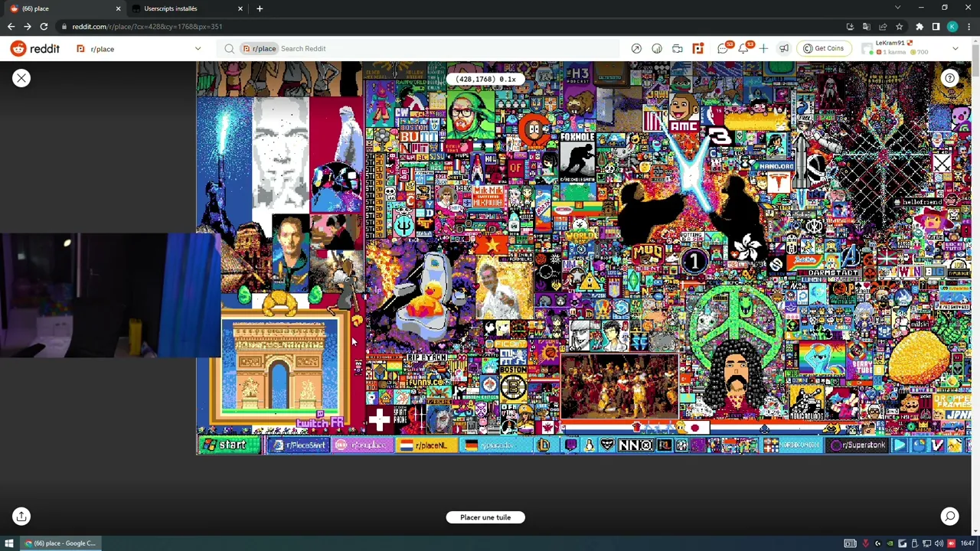Image resolution: width=980 pixels, height=551 pixels.
Task: Open the Chrome three-dot menu
Action: (969, 27)
